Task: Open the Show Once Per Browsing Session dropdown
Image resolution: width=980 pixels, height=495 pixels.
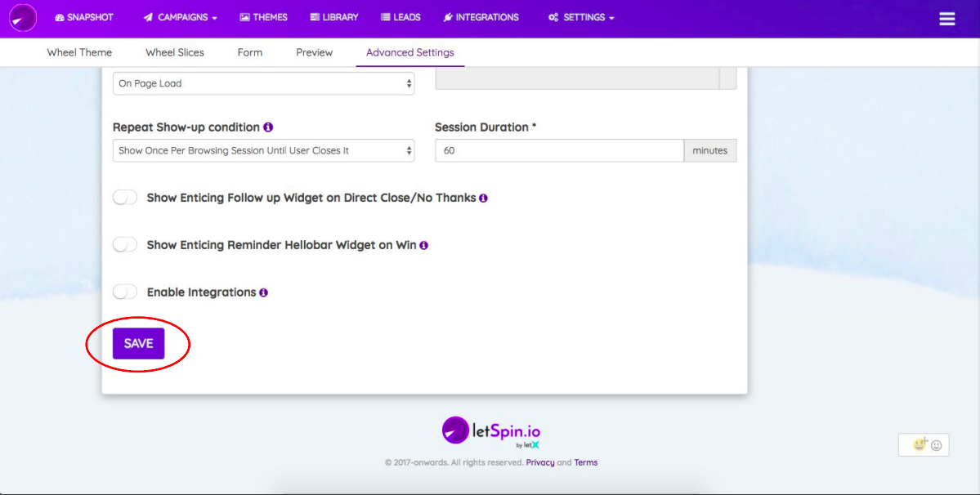Action: [264, 150]
